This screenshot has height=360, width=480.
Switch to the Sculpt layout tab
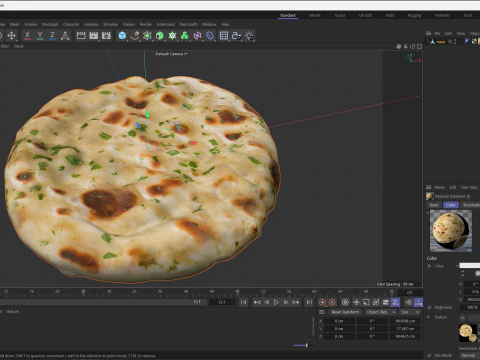pyautogui.click(x=340, y=15)
